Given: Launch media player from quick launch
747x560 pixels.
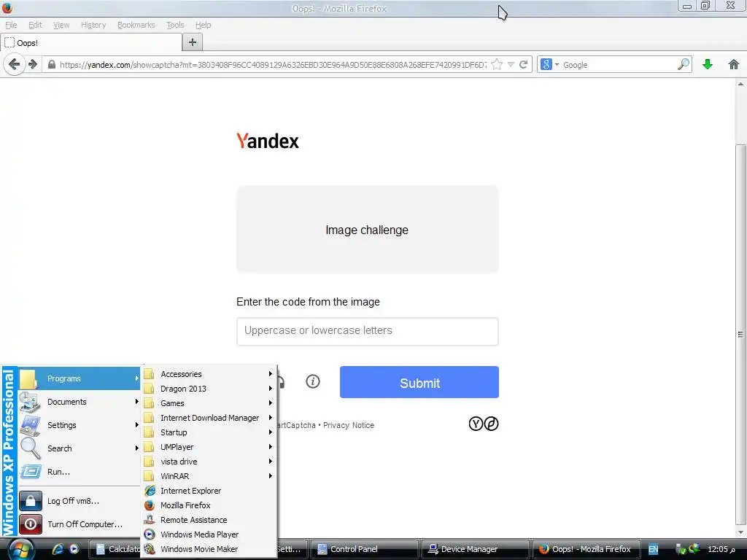Looking at the screenshot, I should (x=74, y=549).
